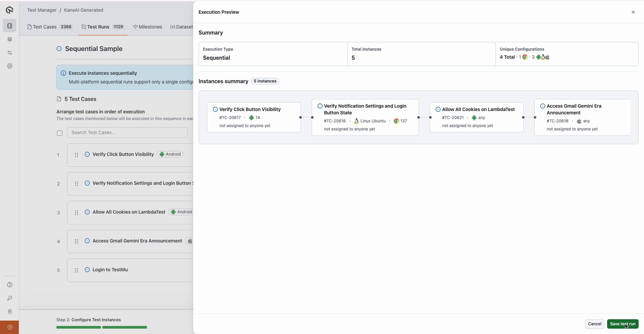
Task: Open the Test Manager notebook icon in sidebar
Action: 9,25
